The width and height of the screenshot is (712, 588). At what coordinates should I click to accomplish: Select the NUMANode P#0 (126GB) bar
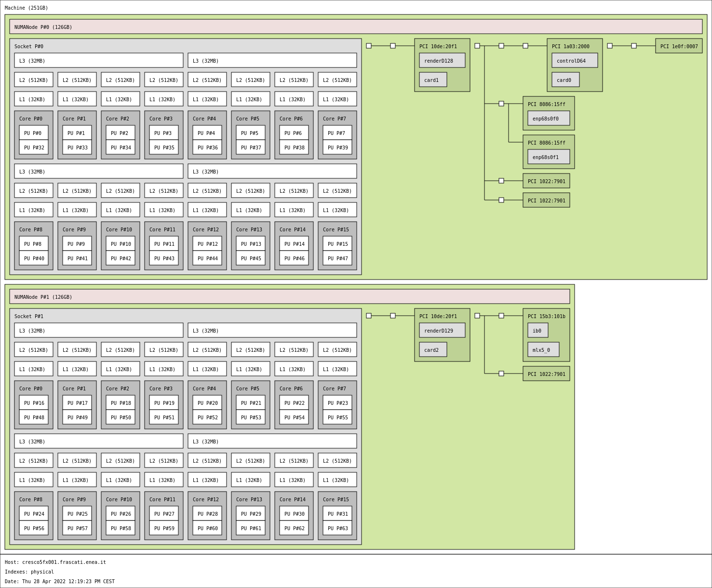click(356, 27)
